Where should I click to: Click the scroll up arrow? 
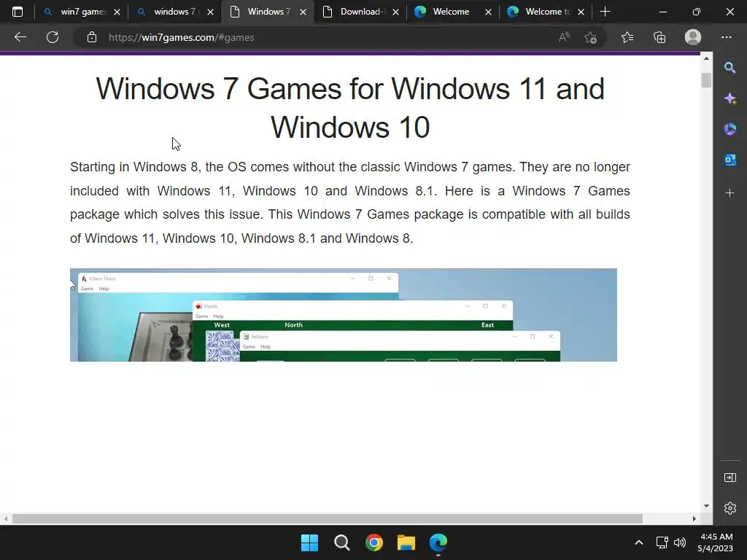(x=706, y=58)
